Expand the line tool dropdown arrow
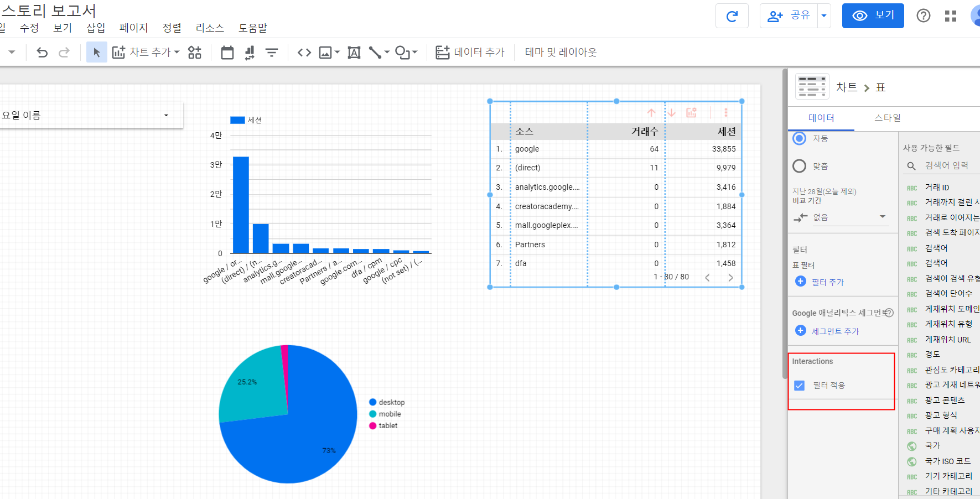The width and height of the screenshot is (980, 499). pyautogui.click(x=387, y=53)
